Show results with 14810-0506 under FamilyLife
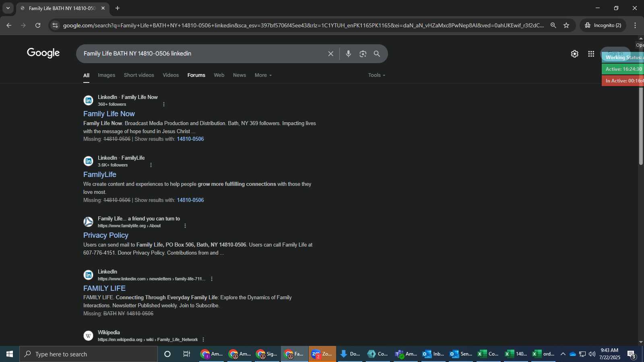644x362 pixels. [190, 200]
